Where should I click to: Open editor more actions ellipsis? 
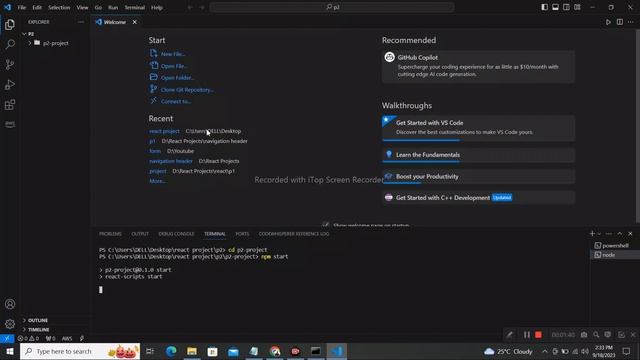[631, 22]
